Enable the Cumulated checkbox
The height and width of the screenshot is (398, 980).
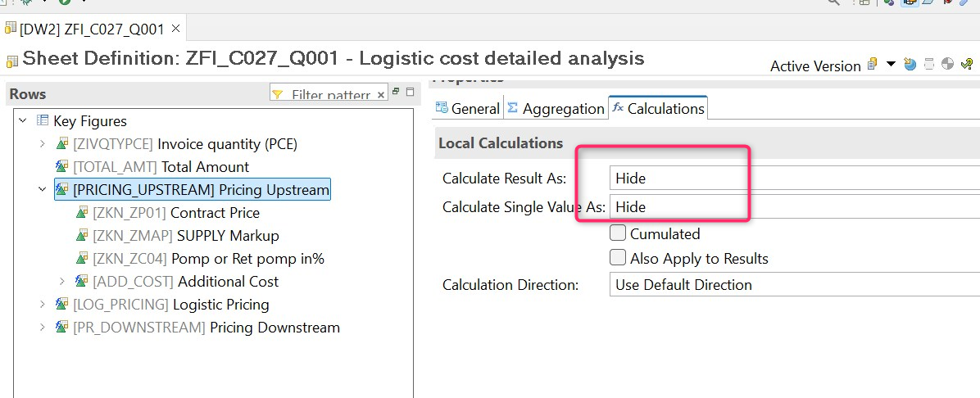pos(619,234)
